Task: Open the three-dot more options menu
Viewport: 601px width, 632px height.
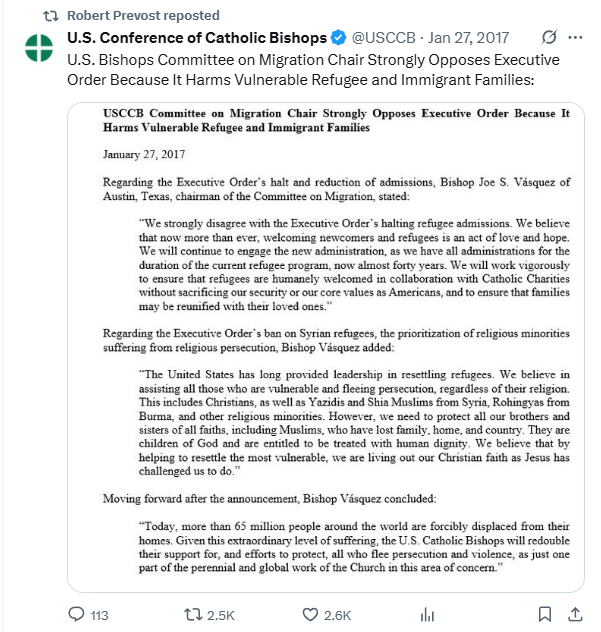Action: click(x=575, y=37)
